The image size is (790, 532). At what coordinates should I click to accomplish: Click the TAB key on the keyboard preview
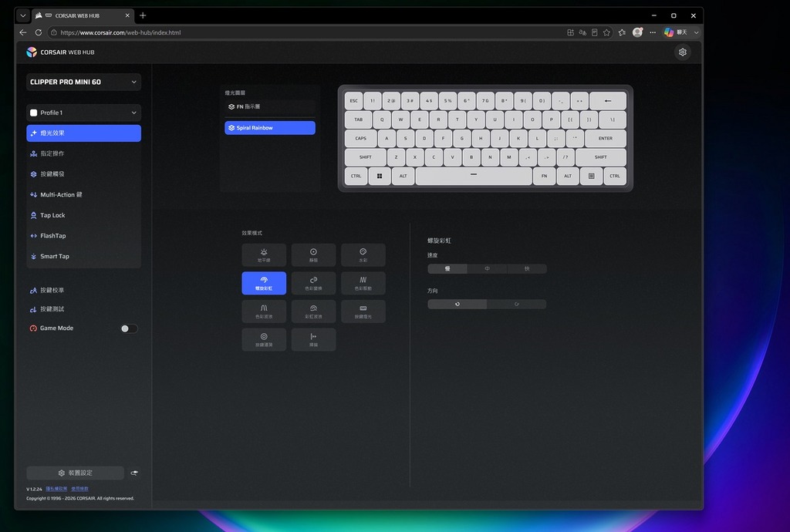(x=358, y=120)
